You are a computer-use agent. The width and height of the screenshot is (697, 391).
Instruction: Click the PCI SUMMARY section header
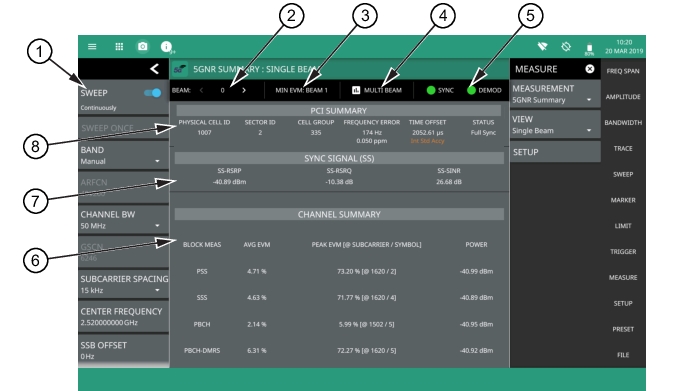tap(339, 111)
